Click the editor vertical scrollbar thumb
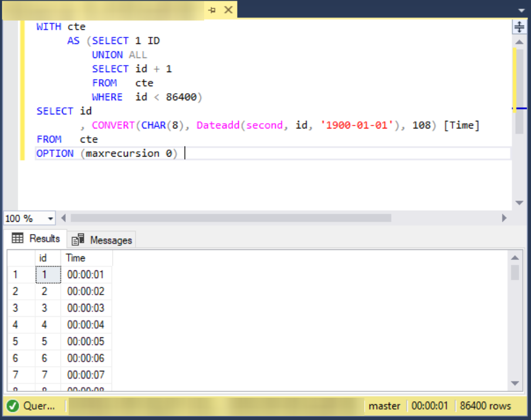This screenshot has height=420, width=531. pos(519,92)
